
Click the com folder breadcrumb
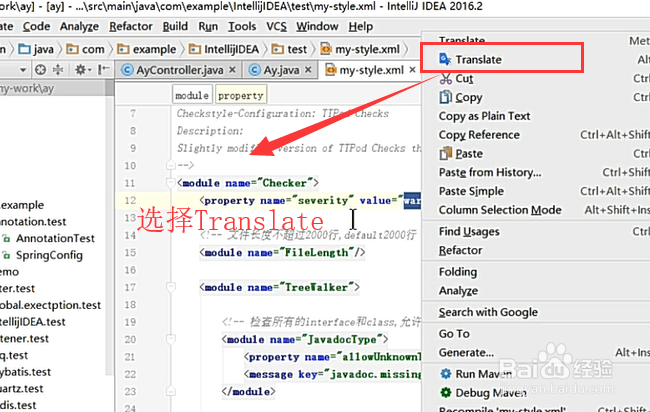click(x=85, y=50)
